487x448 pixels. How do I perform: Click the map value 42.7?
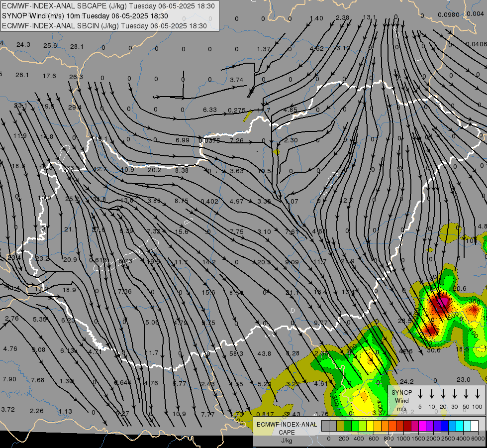click(100, 169)
